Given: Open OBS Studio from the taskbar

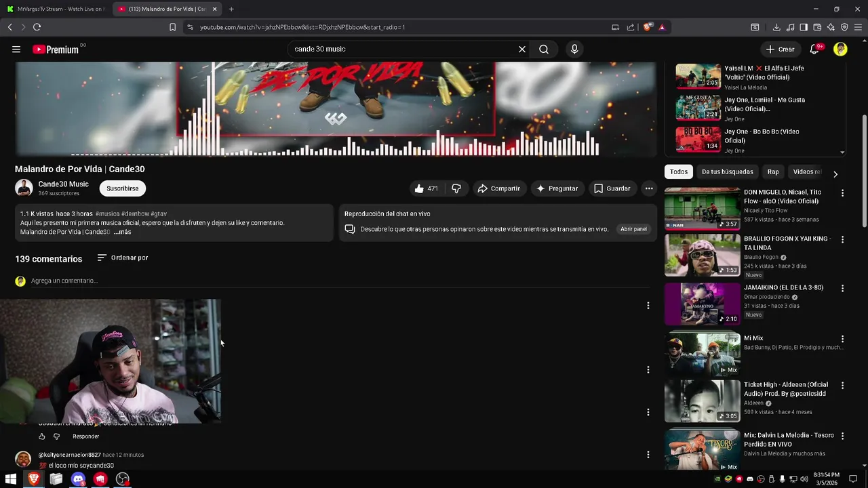Looking at the screenshot, I should tap(123, 479).
